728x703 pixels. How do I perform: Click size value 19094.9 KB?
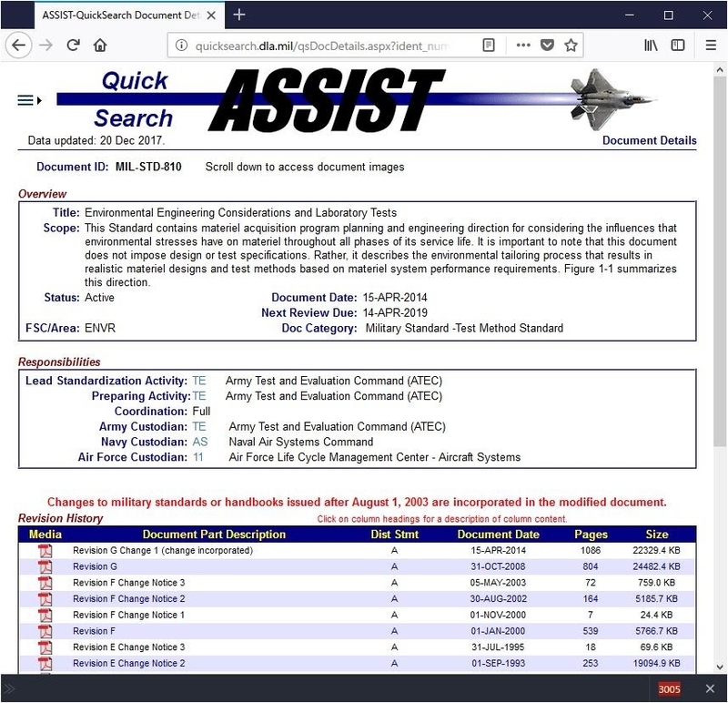point(656,664)
